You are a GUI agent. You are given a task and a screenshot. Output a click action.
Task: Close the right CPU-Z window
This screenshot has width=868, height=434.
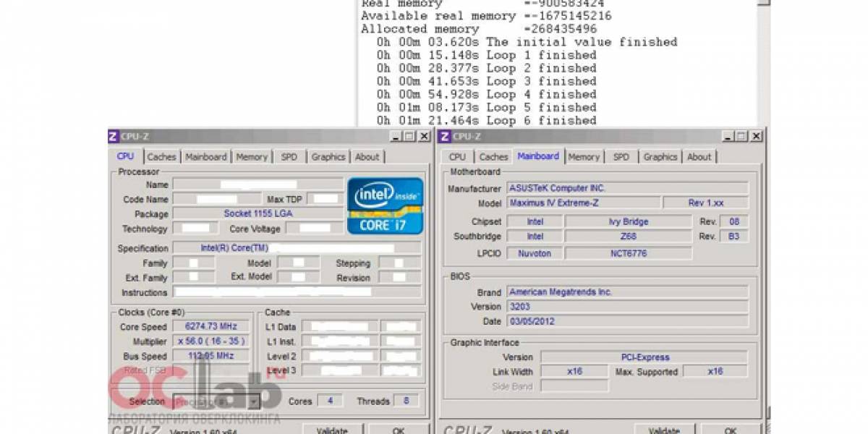coord(755,136)
